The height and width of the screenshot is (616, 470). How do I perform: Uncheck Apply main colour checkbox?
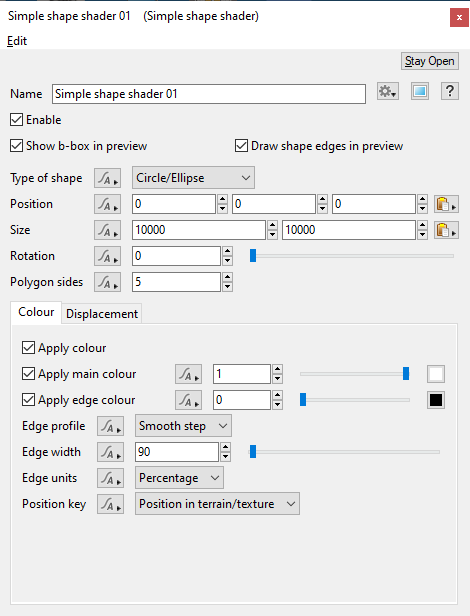tap(28, 374)
